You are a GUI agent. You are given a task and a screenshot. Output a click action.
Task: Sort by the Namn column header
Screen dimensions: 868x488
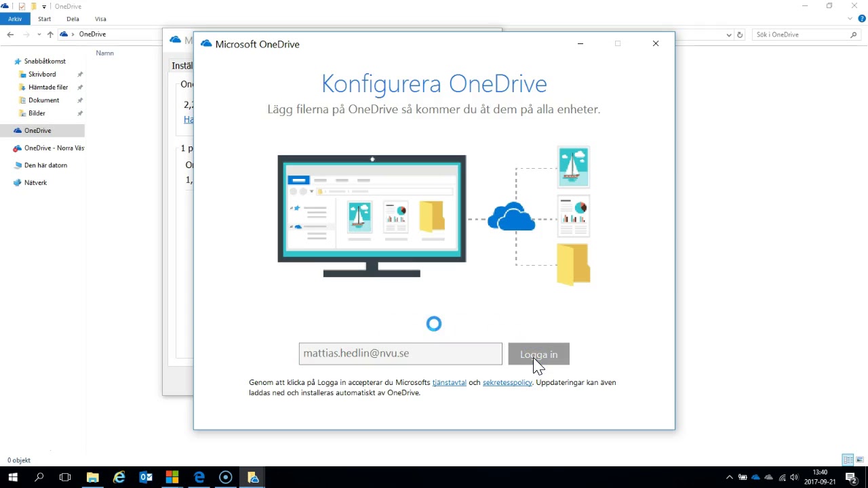105,53
